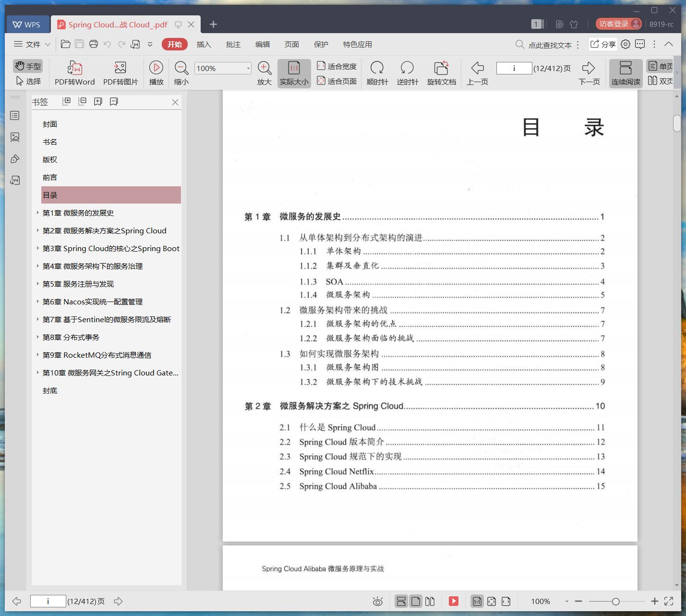
Task: Open zoom percentage dropdown
Action: (x=248, y=68)
